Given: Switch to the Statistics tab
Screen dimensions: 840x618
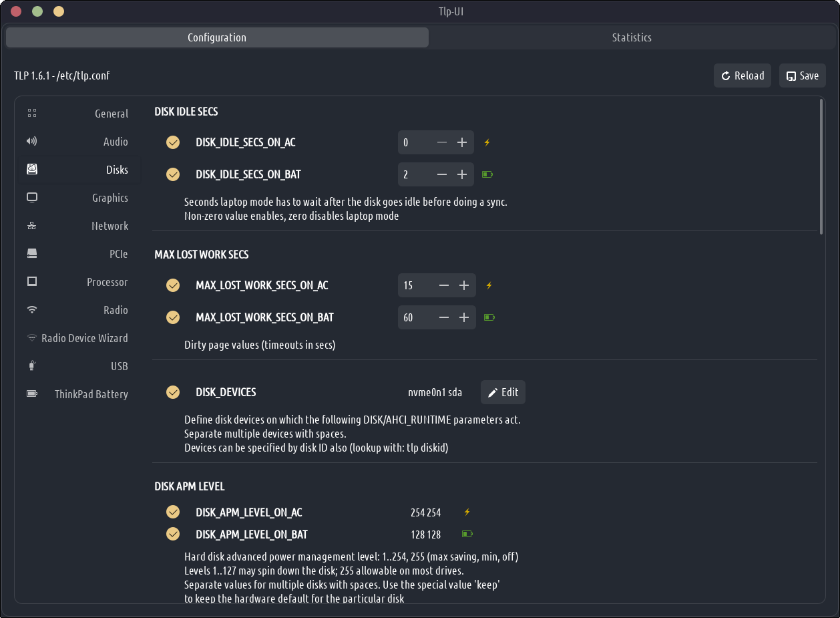Looking at the screenshot, I should click(x=631, y=37).
